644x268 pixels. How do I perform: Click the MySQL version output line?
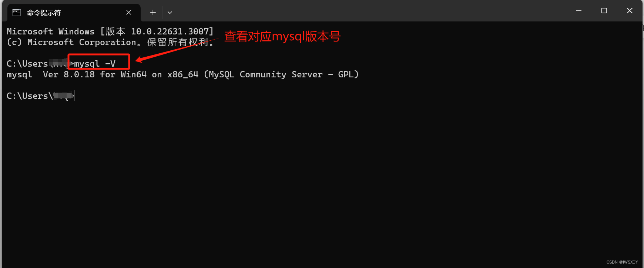click(181, 74)
